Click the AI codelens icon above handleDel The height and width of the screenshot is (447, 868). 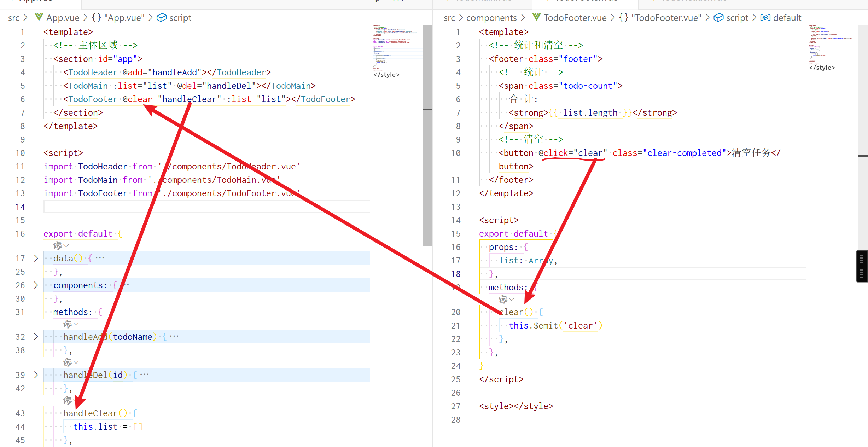coord(67,362)
